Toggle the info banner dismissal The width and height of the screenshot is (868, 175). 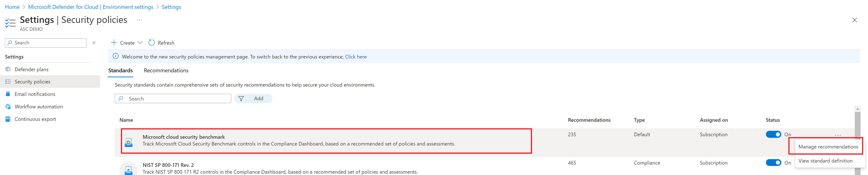[x=115, y=56]
